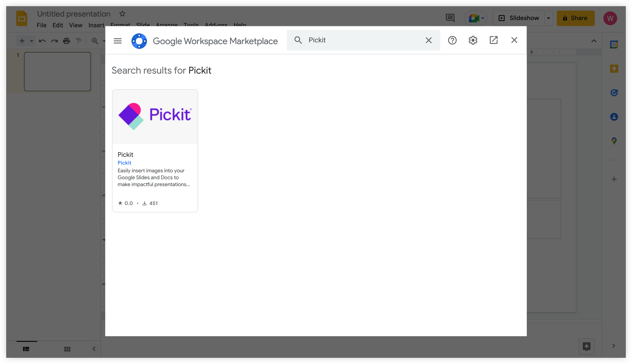632x364 pixels.
Task: Open the File menu
Action: (42, 25)
